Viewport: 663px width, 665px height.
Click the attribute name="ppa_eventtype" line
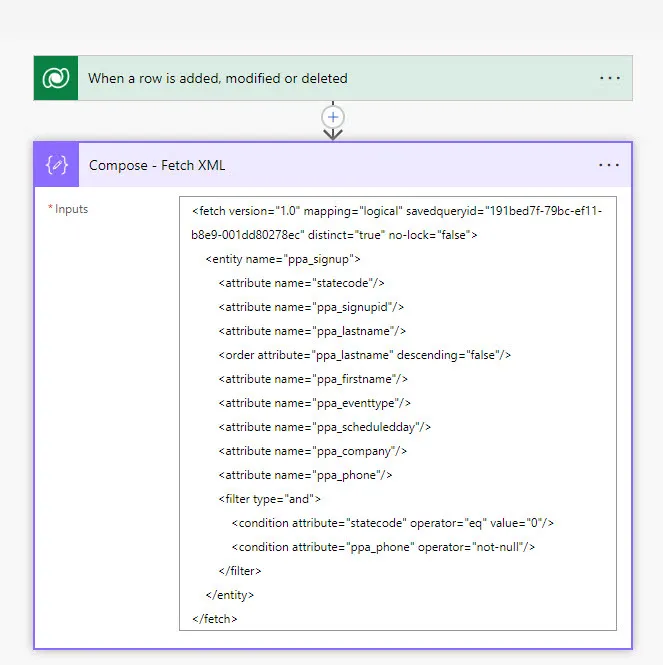pos(315,403)
